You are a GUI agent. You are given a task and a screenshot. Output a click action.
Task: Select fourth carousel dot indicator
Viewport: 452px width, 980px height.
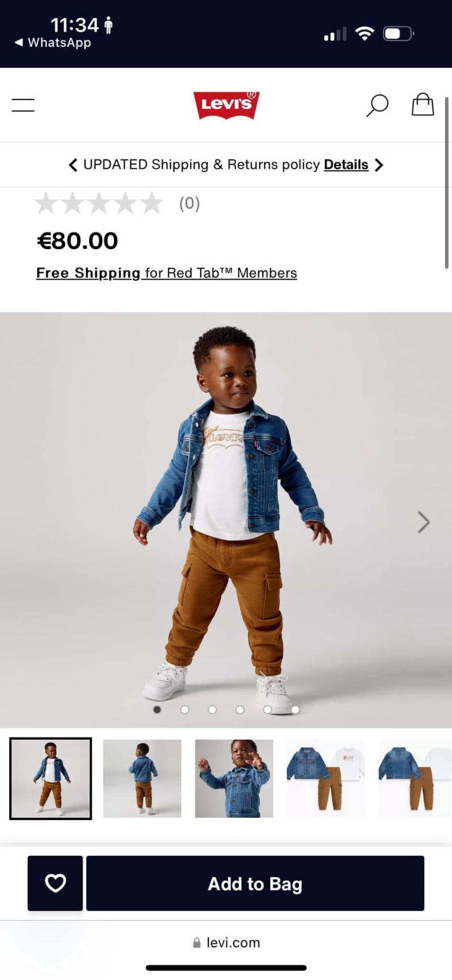(x=240, y=709)
